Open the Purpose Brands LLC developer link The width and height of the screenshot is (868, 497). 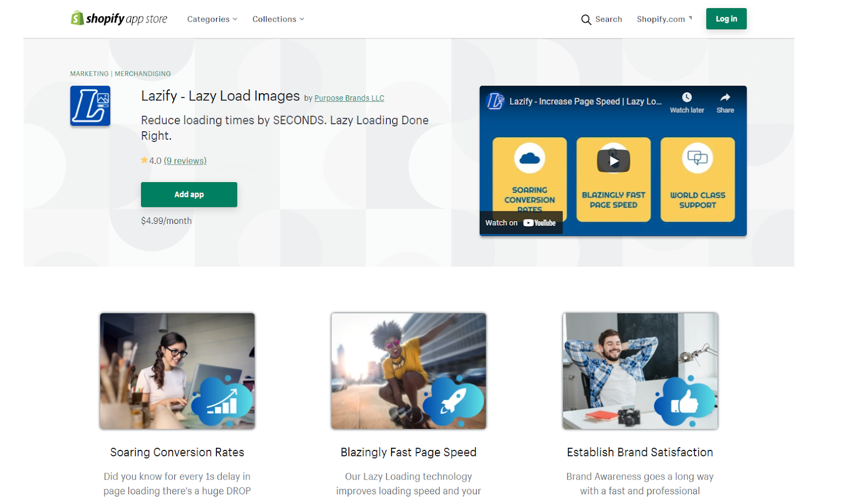coord(349,98)
